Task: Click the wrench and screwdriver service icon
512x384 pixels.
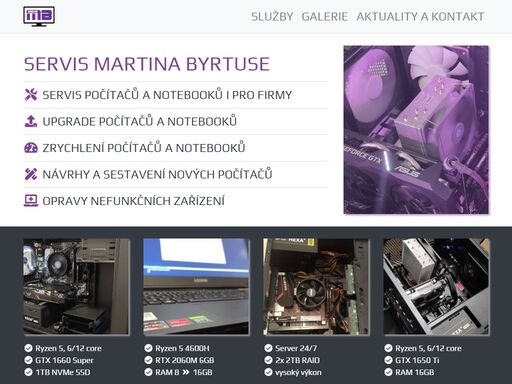Action: tap(31, 95)
